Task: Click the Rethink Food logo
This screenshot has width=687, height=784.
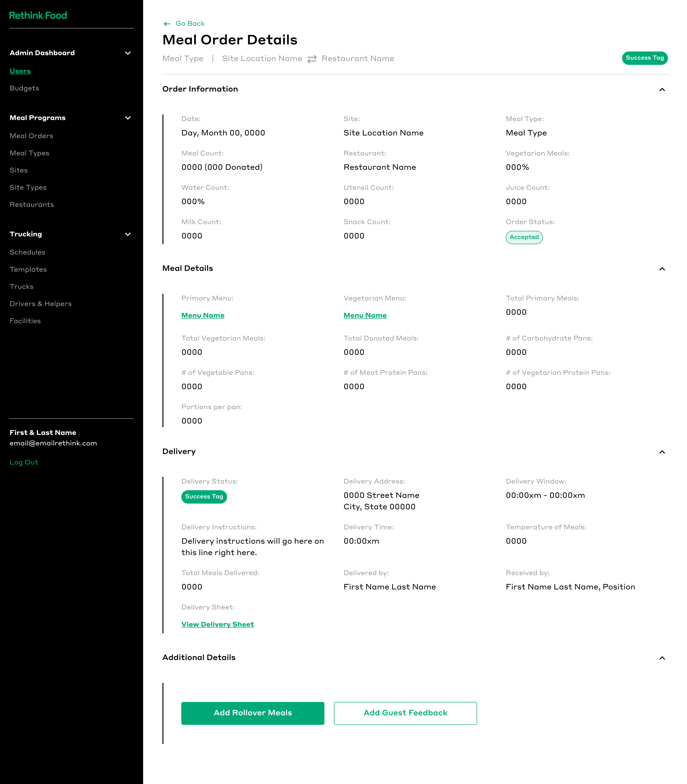Action: pos(38,15)
